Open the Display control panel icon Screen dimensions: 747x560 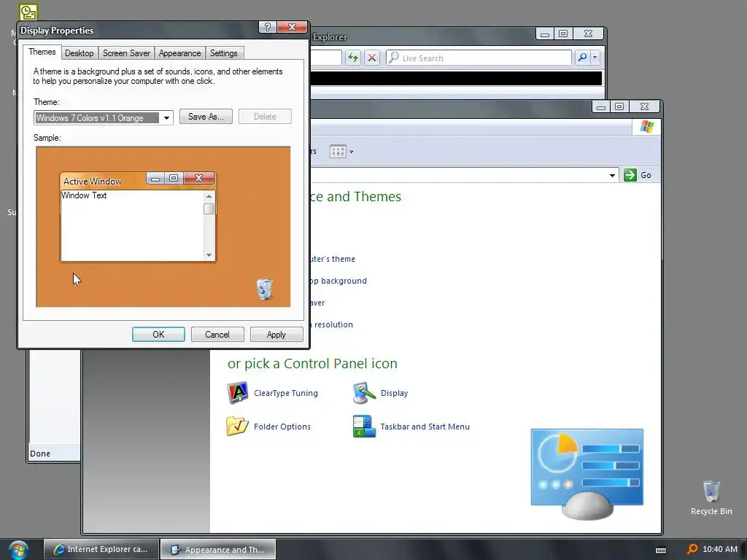coord(364,393)
